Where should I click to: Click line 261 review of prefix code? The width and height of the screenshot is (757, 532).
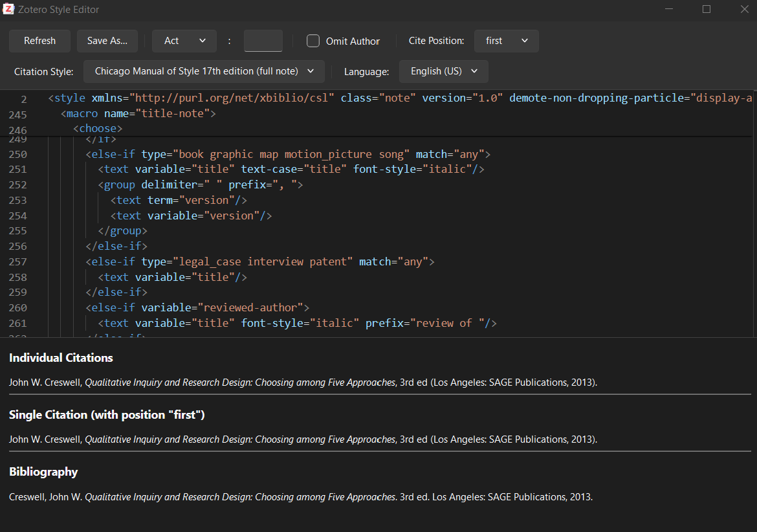point(298,323)
